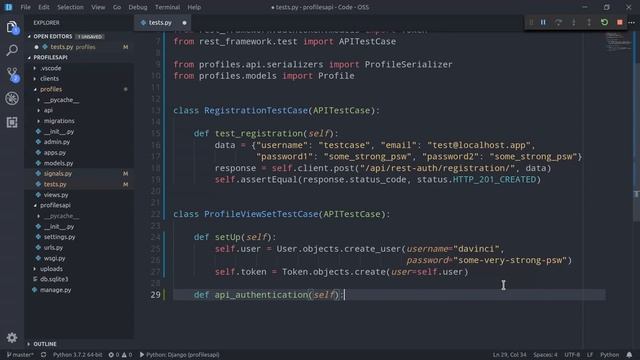Open the Edit menu
This screenshot has height=360, width=640.
[44, 7]
